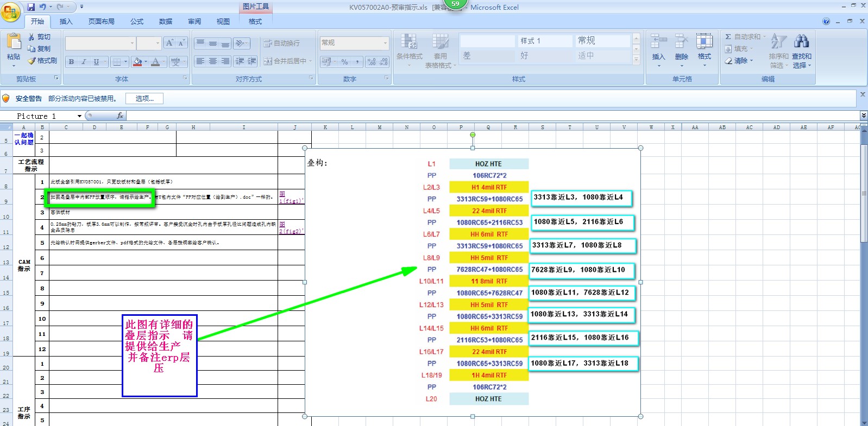Align text right
868x426 pixels.
(225, 61)
